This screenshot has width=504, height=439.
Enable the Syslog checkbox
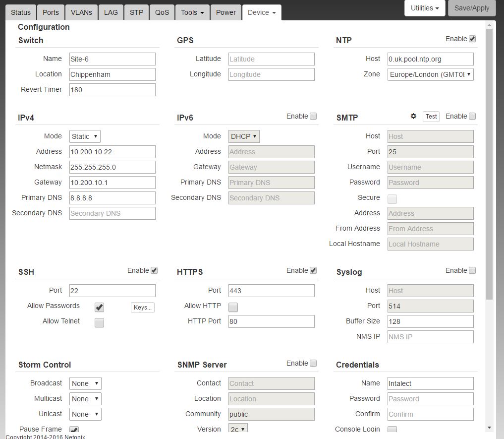472,270
